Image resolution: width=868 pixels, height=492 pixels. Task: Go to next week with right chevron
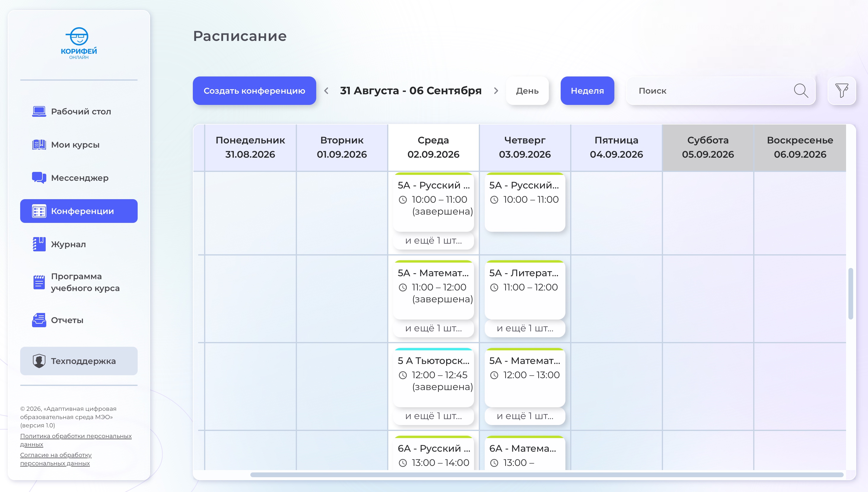pyautogui.click(x=496, y=91)
